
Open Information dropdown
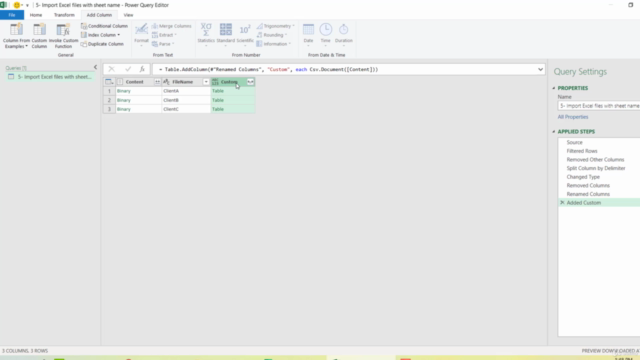pos(273,44)
